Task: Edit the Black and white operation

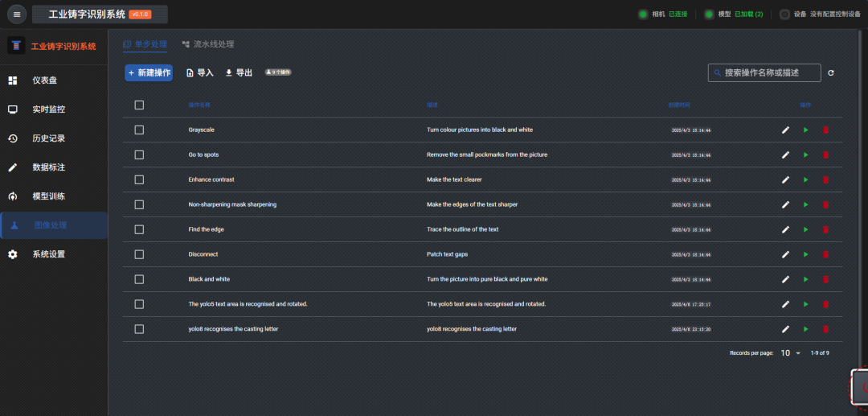Action: (785, 279)
